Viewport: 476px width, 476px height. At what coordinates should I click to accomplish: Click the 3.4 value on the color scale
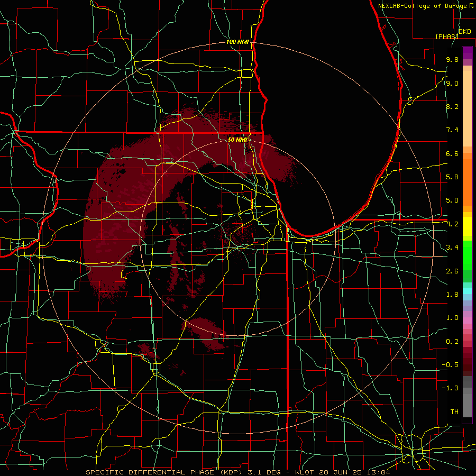point(452,248)
